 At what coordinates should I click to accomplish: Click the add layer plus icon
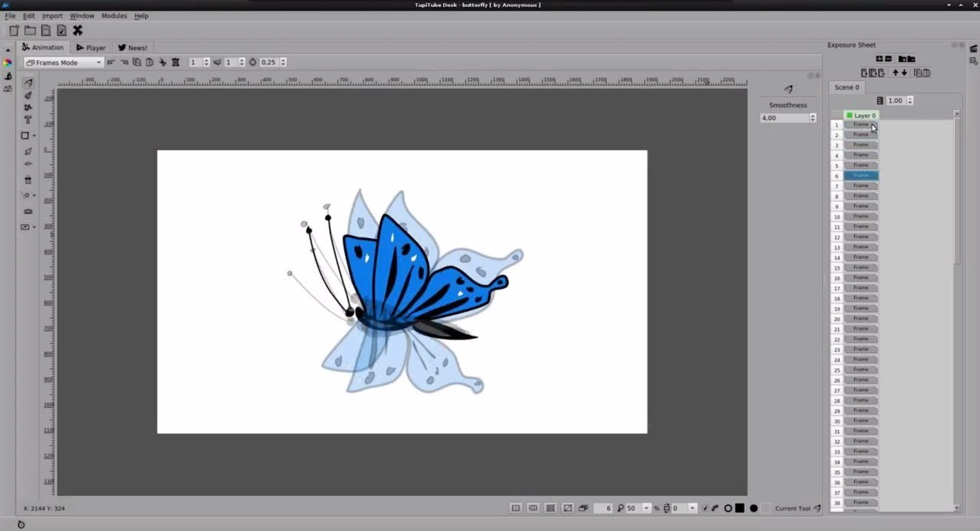[x=879, y=59]
